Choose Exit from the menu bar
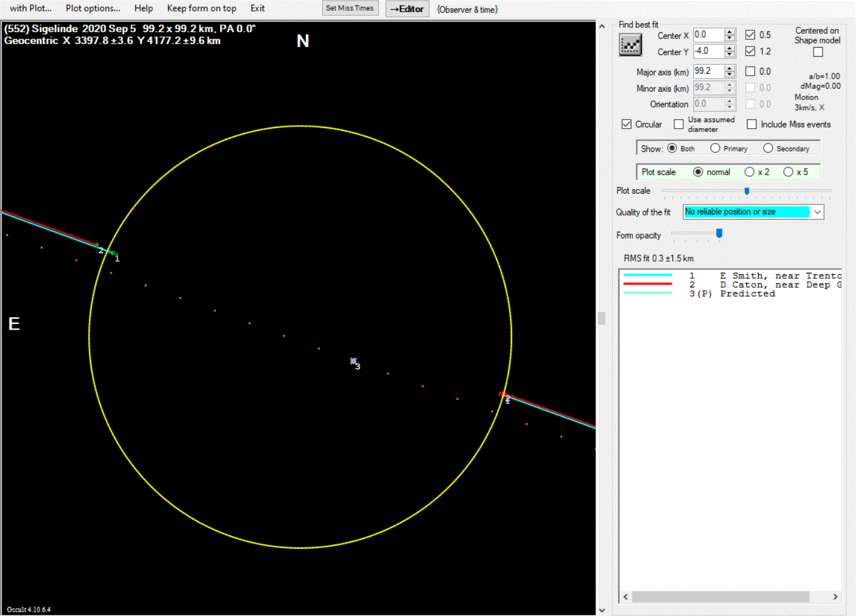856x616 pixels. [258, 8]
